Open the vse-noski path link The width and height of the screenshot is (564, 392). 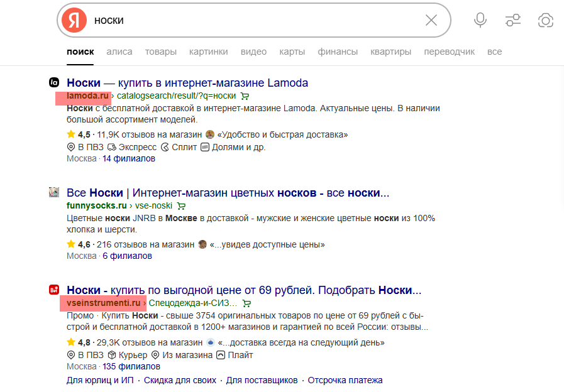pyautogui.click(x=153, y=205)
